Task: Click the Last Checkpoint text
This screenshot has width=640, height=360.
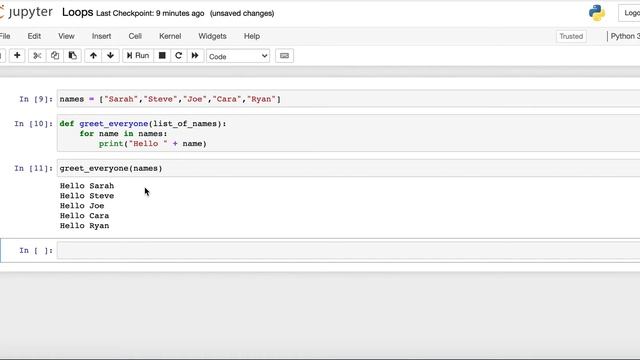Action: pyautogui.click(x=150, y=13)
